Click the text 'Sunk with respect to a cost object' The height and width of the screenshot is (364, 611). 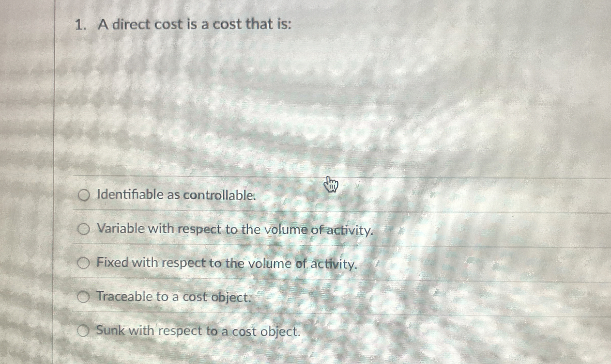pyautogui.click(x=198, y=331)
